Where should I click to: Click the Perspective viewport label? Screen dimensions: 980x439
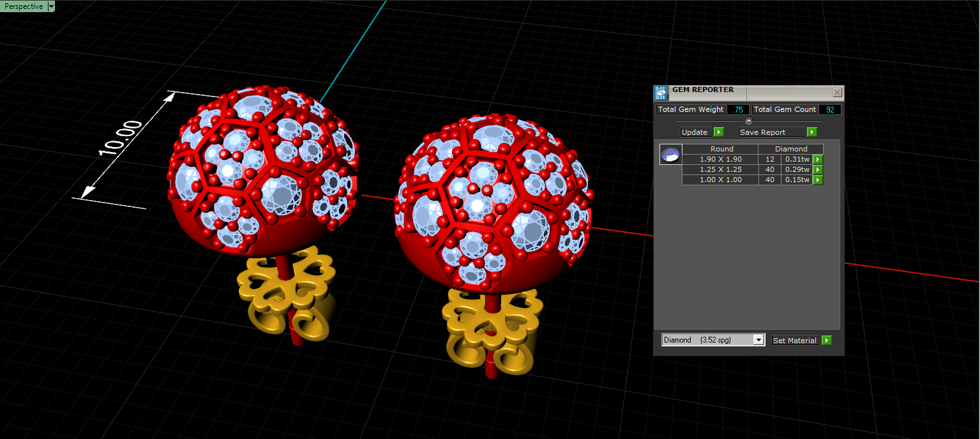[x=24, y=6]
